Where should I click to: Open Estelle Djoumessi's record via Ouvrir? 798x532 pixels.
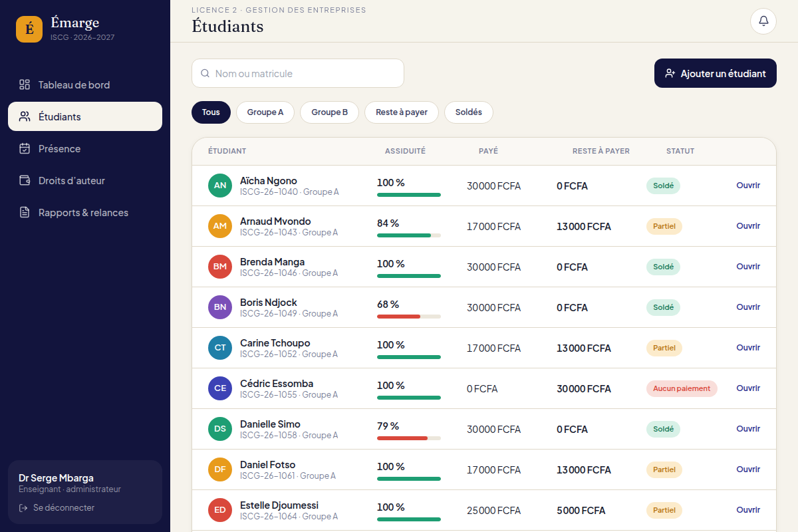point(748,510)
